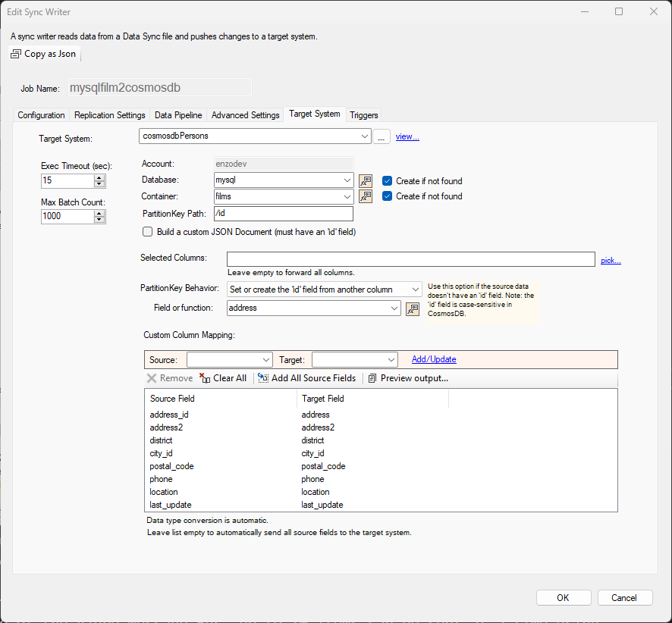The image size is (672, 623).
Task: Enable Build a custom JSON Document checkbox
Action: pyautogui.click(x=147, y=232)
